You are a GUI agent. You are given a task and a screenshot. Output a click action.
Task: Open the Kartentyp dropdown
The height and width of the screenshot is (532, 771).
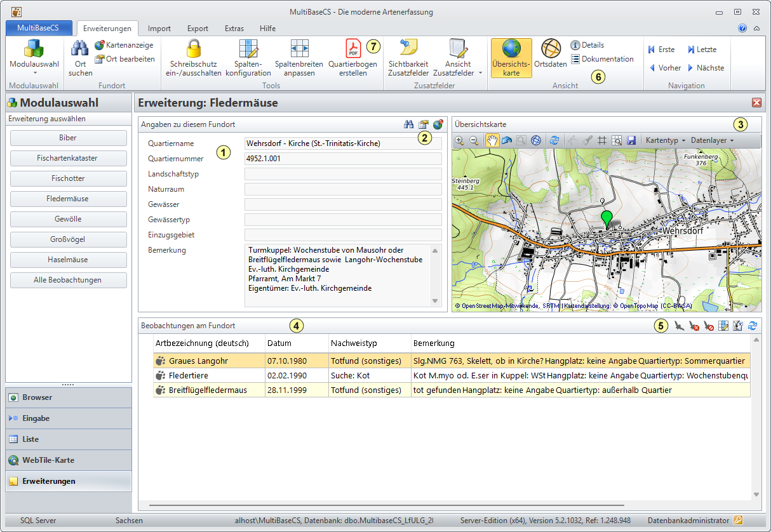click(665, 140)
